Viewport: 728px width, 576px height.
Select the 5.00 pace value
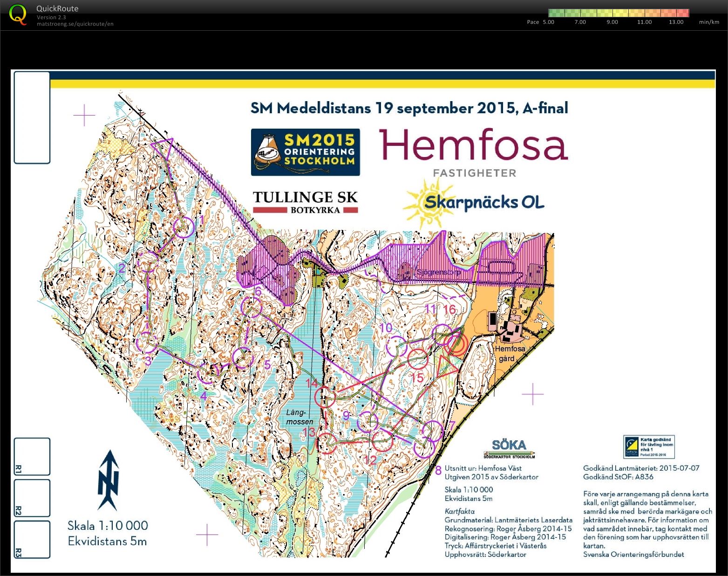click(x=548, y=22)
